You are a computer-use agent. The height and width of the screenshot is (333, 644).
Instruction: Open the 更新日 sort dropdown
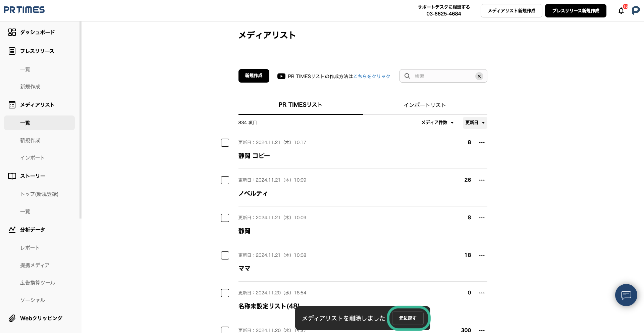[475, 123]
